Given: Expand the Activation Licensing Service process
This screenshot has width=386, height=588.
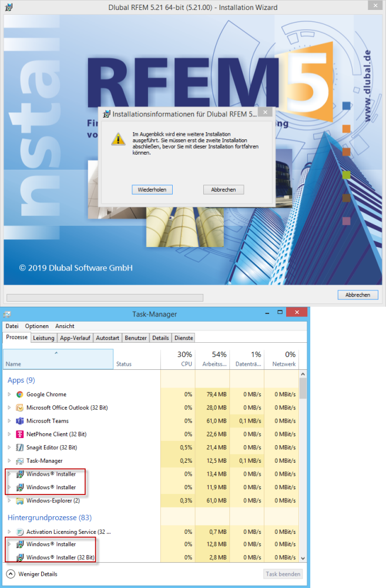Looking at the screenshot, I should 9,532.
